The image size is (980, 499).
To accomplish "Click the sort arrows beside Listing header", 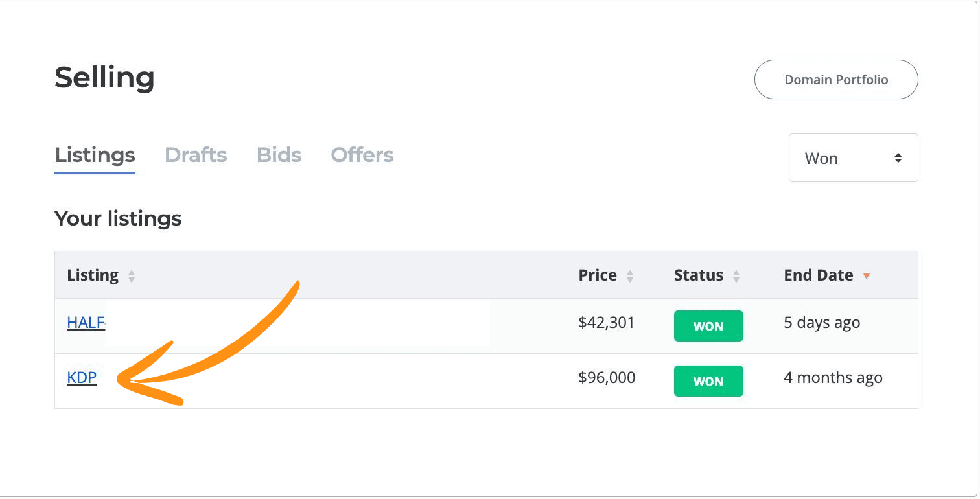I will click(x=132, y=277).
